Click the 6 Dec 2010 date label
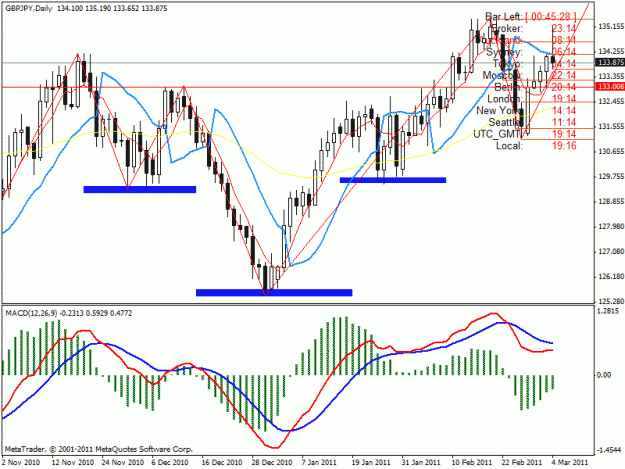The height and width of the screenshot is (469, 625). coord(169,462)
